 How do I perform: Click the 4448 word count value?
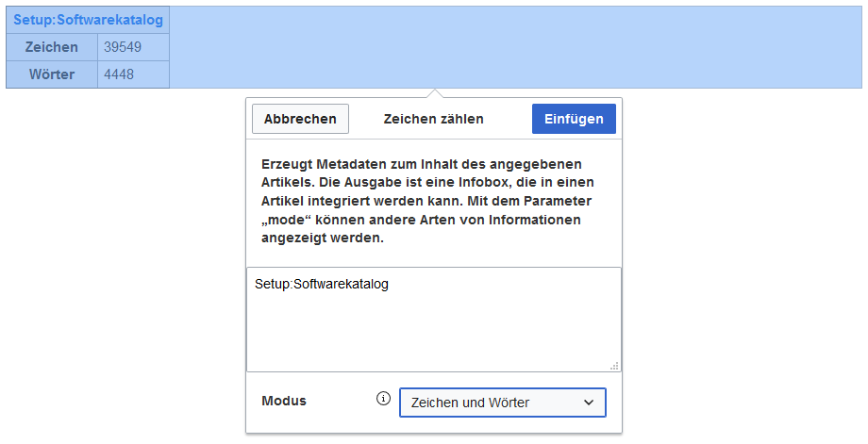click(x=119, y=74)
